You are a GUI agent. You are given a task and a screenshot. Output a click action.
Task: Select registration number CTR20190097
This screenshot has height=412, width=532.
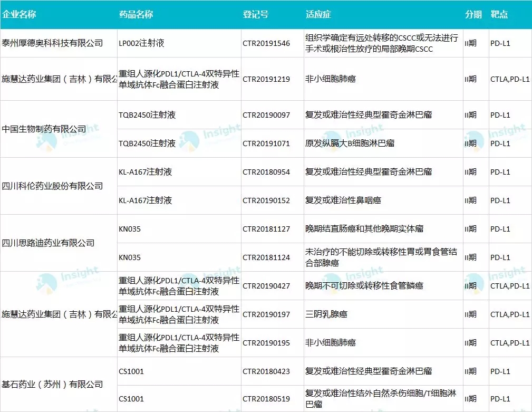(x=266, y=116)
